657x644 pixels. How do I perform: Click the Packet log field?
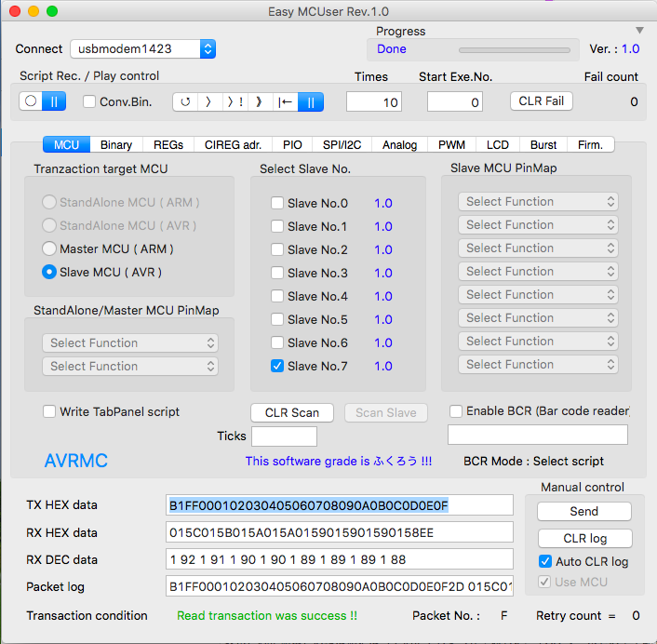pyautogui.click(x=340, y=586)
